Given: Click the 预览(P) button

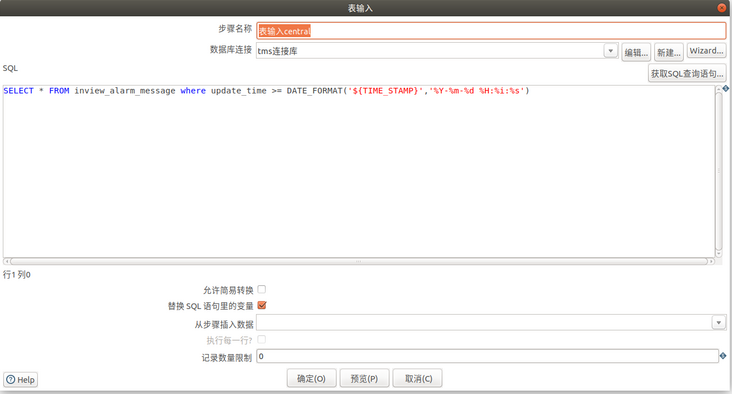Looking at the screenshot, I should pos(364,378).
